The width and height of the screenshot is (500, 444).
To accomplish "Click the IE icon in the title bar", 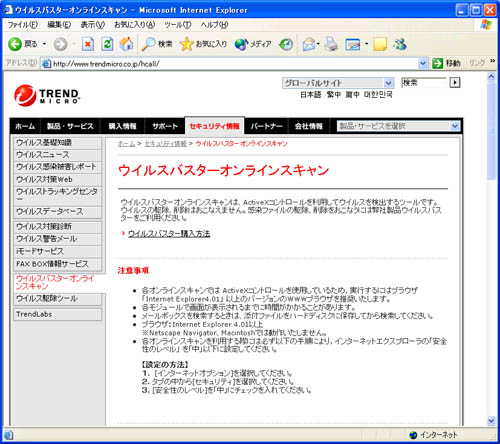I will 8,10.
